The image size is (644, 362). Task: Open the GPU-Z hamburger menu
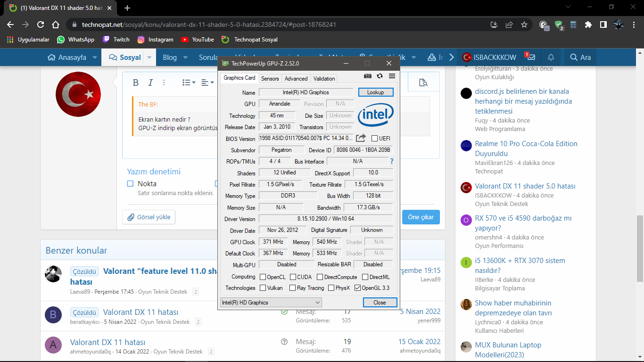click(x=392, y=76)
